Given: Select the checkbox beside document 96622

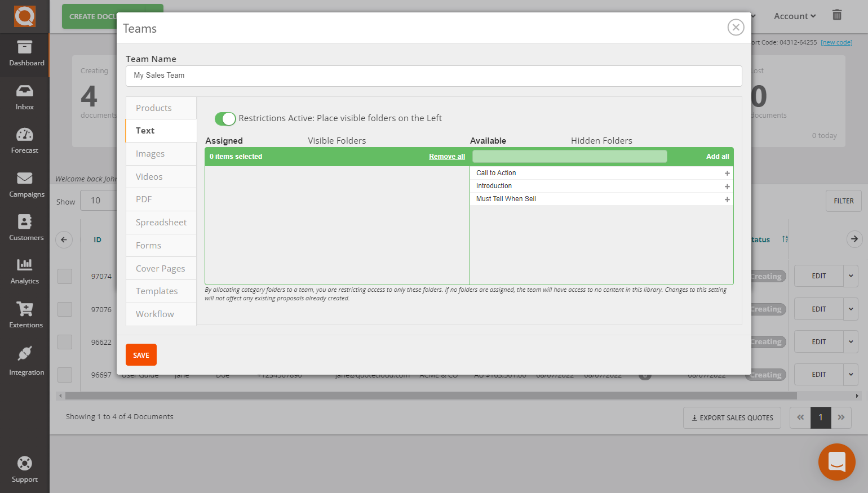Looking at the screenshot, I should 65,342.
